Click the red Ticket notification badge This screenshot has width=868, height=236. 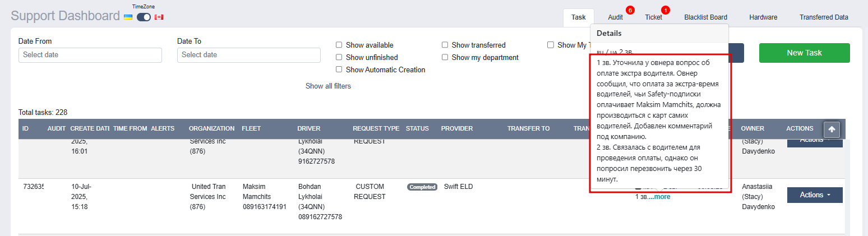[x=666, y=10]
